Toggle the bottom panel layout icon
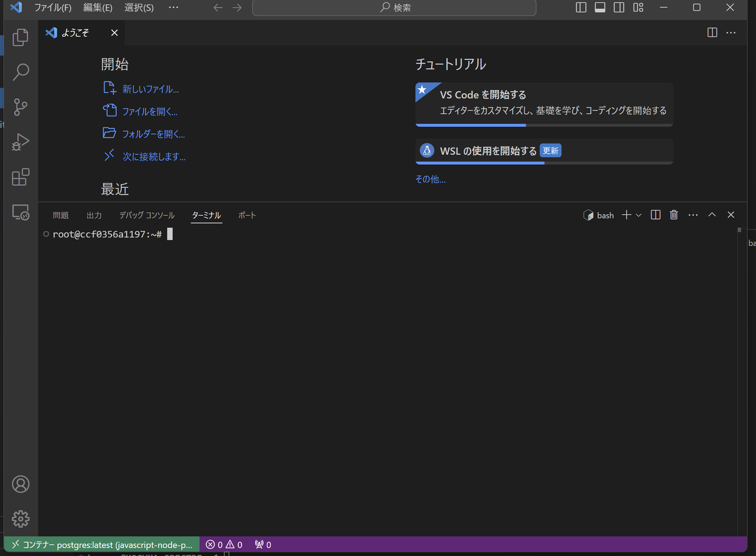Image resolution: width=756 pixels, height=556 pixels. pos(600,7)
